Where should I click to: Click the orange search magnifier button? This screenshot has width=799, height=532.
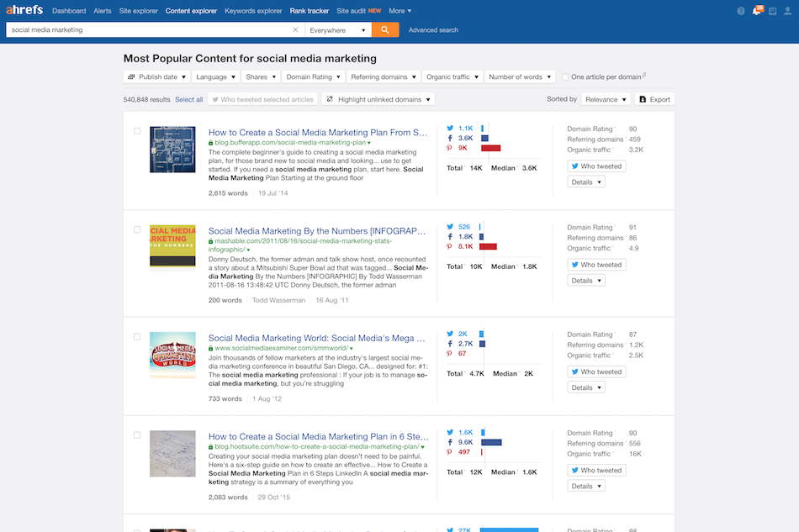(385, 29)
